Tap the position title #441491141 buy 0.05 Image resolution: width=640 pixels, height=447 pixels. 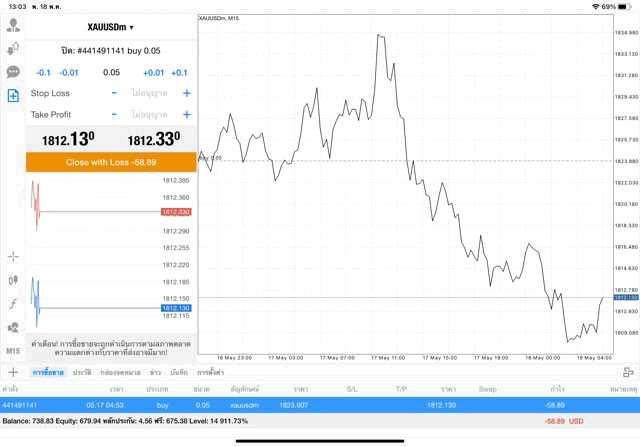(111, 51)
